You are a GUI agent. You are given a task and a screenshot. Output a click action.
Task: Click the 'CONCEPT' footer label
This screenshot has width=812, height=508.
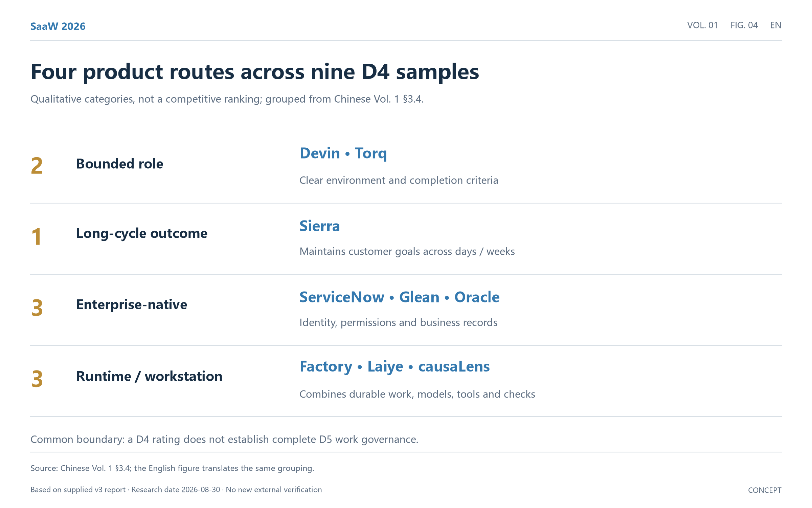coord(765,490)
